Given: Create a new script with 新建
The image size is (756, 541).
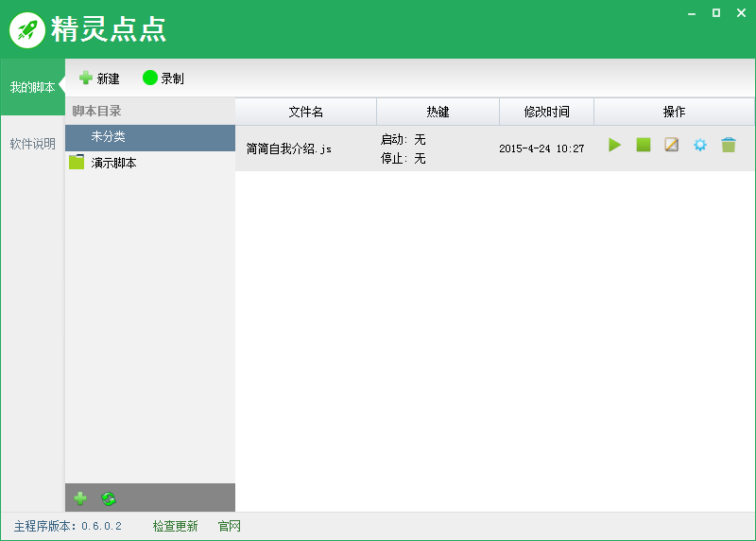Looking at the screenshot, I should (99, 79).
